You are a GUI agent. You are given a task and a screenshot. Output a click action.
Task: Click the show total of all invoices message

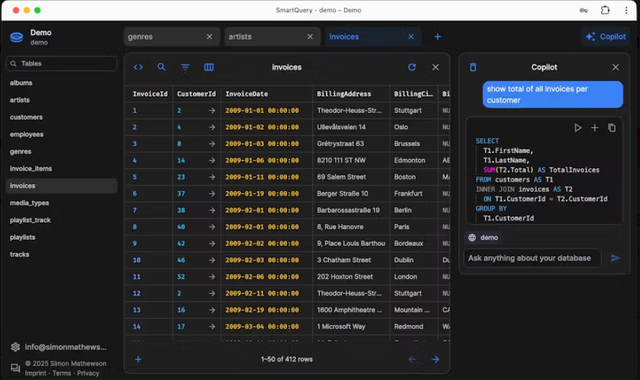click(x=553, y=95)
